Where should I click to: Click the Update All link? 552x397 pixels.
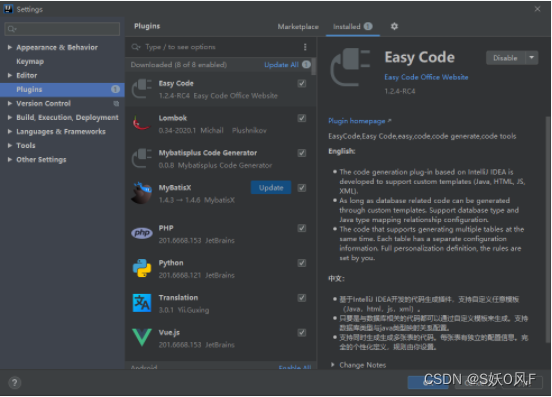(281, 65)
